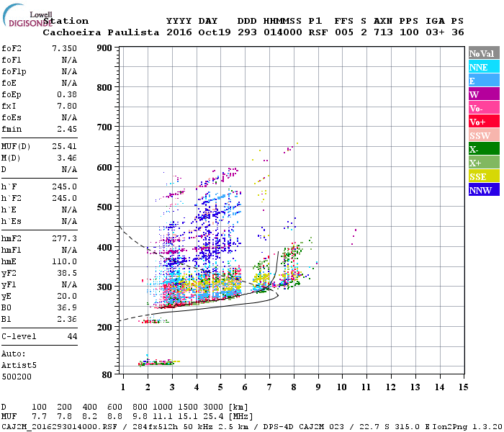Select the E light-blue legend swatch
Screen dimensions: 504x432
click(484, 81)
